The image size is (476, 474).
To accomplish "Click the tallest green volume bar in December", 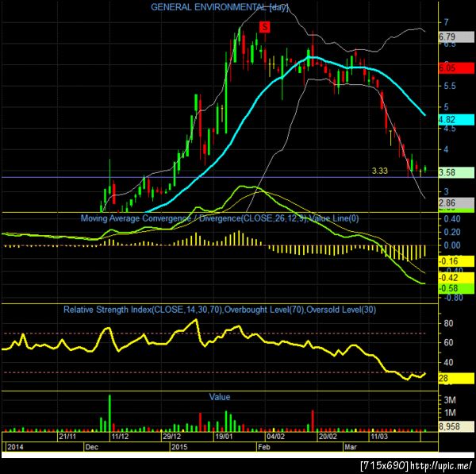I will pos(109,413).
